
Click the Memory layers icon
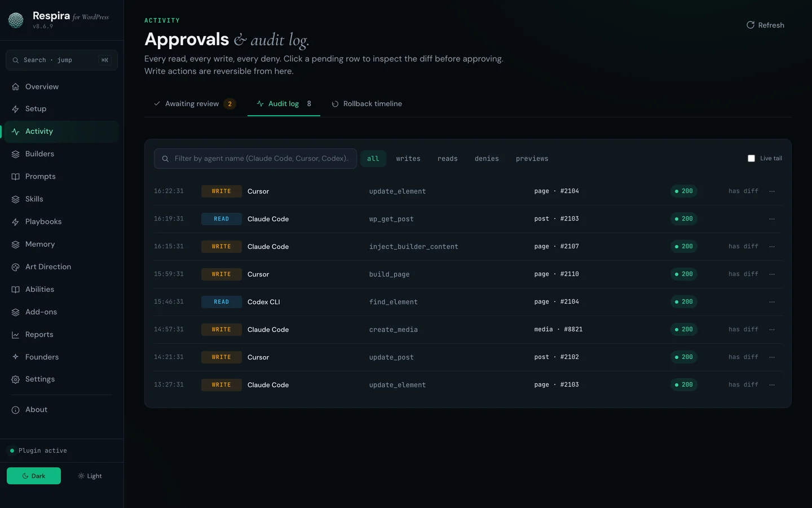pos(15,244)
